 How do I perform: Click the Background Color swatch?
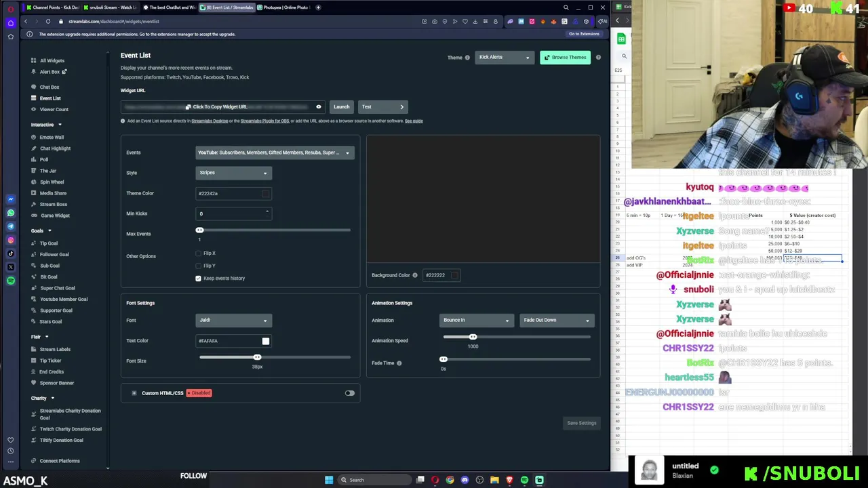454,275
